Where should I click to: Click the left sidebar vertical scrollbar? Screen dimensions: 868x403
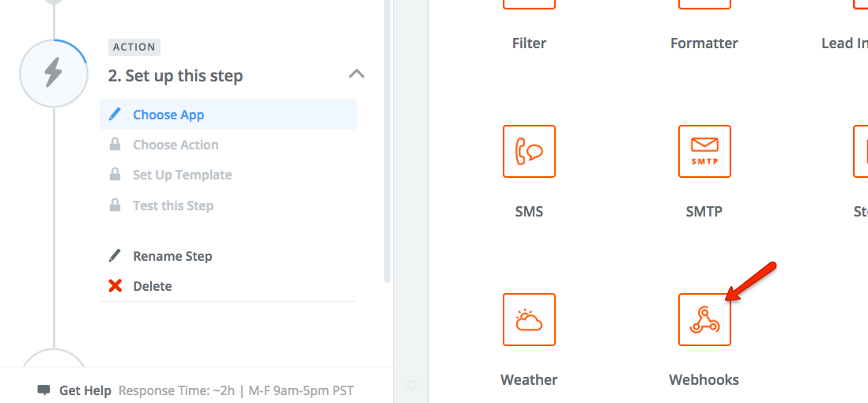pyautogui.click(x=387, y=142)
